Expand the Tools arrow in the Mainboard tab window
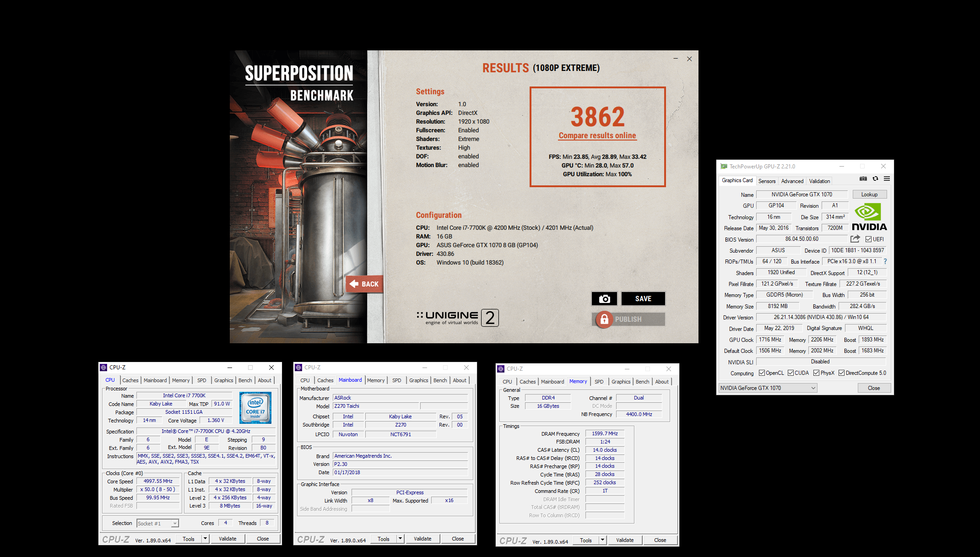 tap(400, 539)
